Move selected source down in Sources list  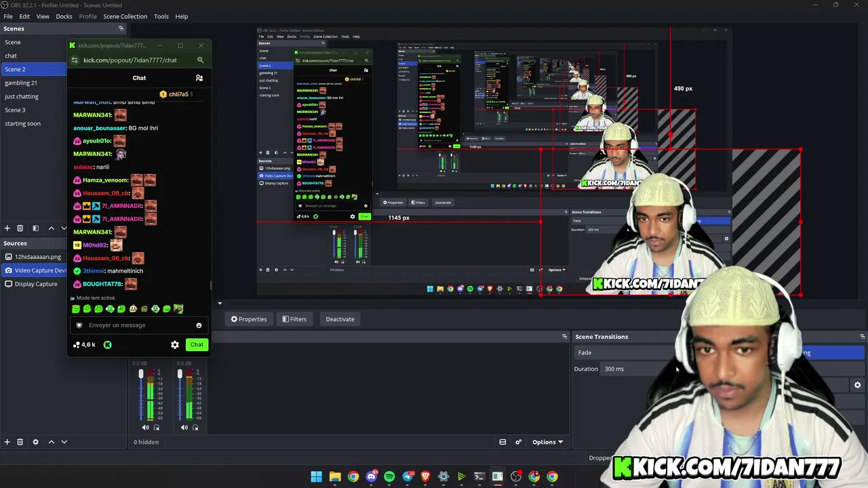[x=64, y=442]
